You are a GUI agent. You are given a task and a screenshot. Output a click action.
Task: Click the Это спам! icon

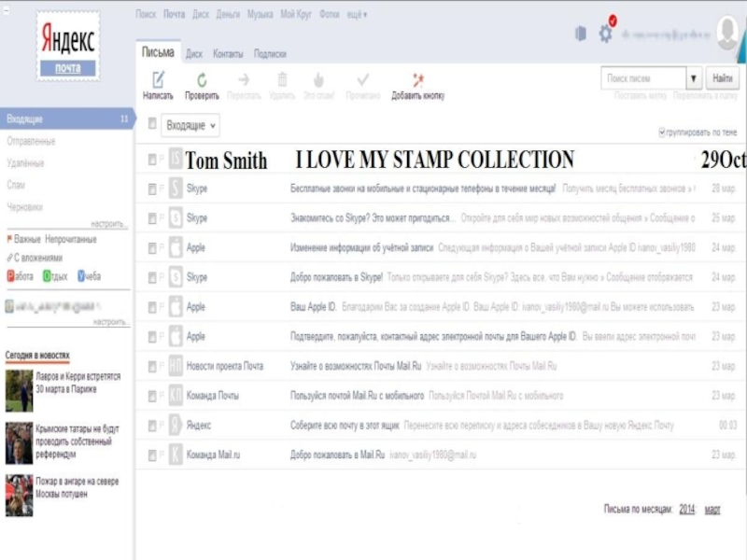tap(318, 79)
